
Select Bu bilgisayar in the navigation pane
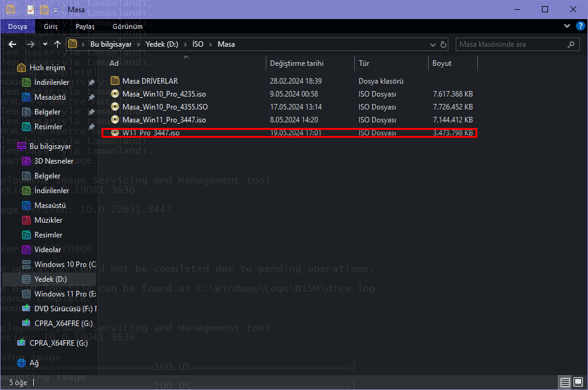pyautogui.click(x=50, y=146)
